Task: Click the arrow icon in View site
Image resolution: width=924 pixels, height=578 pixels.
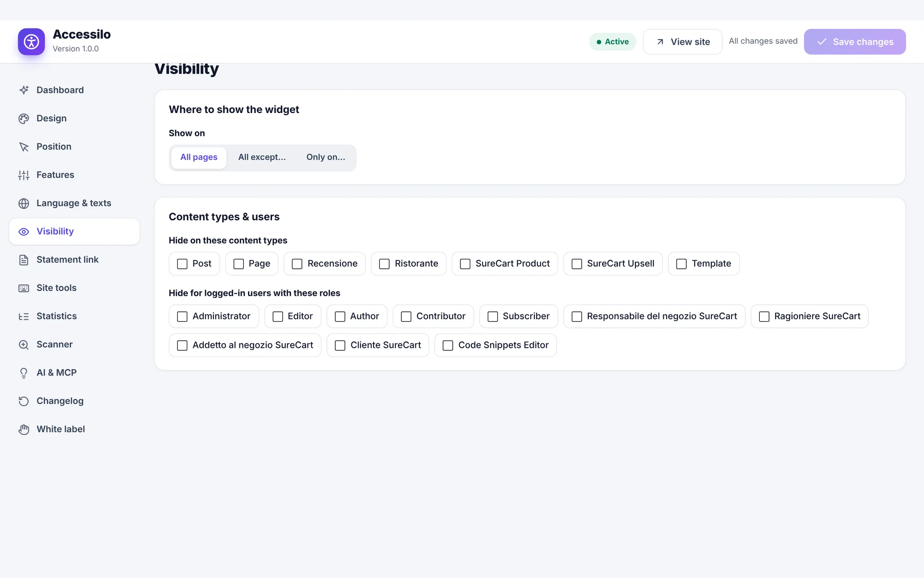Action: 660,42
